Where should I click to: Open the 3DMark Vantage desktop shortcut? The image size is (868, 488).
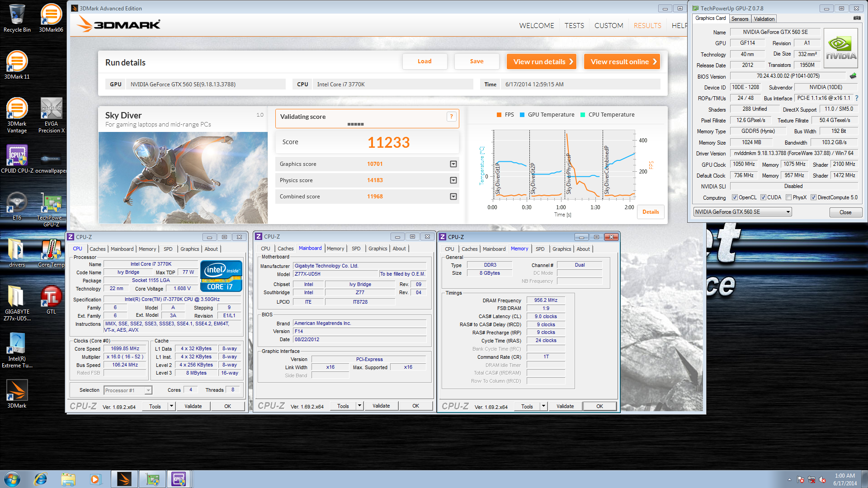coord(17,115)
